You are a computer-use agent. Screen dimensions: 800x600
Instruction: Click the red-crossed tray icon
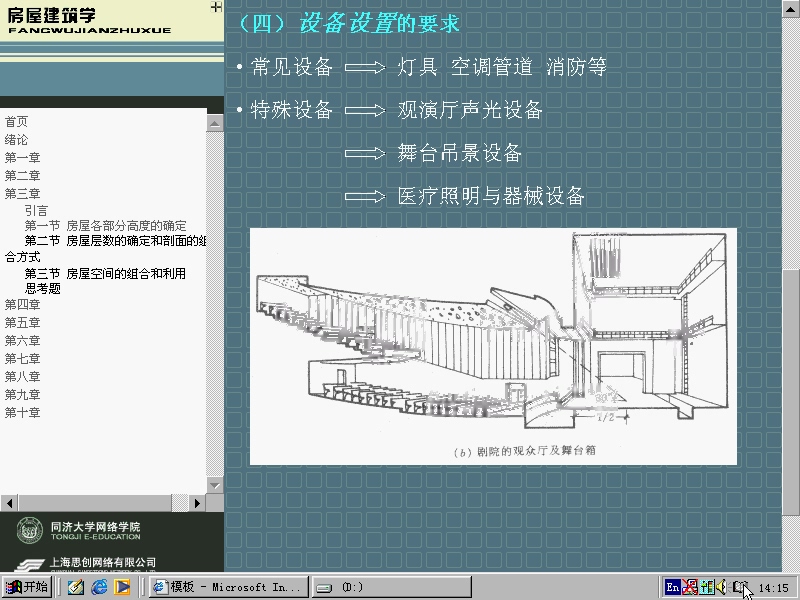[x=690, y=587]
